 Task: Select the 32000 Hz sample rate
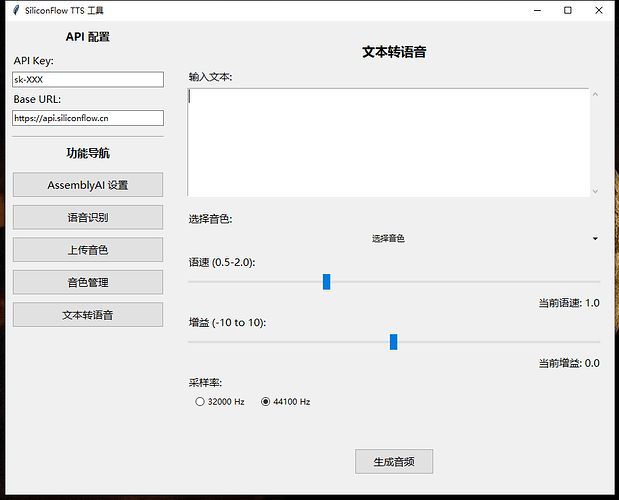(220, 402)
